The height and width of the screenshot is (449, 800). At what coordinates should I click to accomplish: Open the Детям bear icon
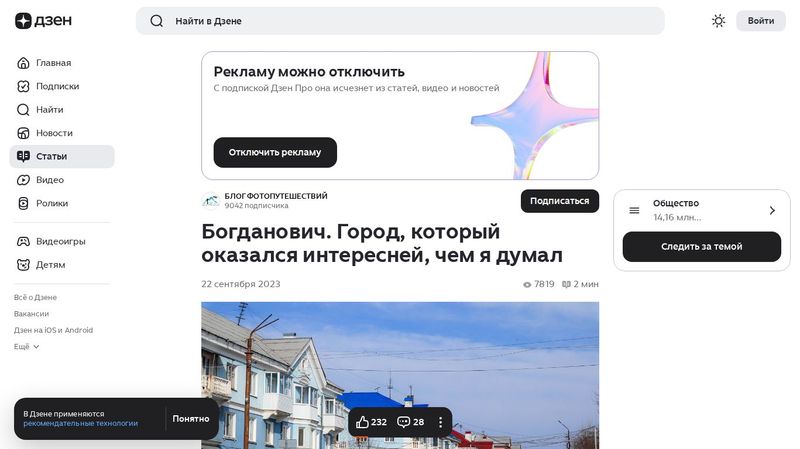click(23, 265)
